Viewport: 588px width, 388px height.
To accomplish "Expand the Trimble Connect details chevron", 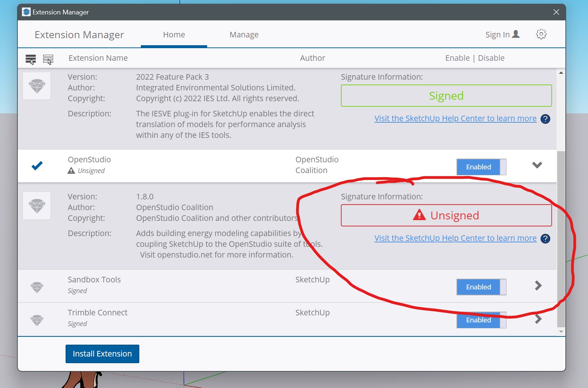I will pyautogui.click(x=538, y=319).
